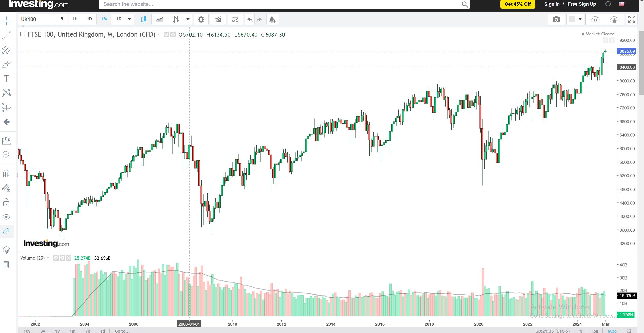The image size is (644, 333).
Task: Expand the bar style dropdown arrow
Action: click(x=188, y=19)
